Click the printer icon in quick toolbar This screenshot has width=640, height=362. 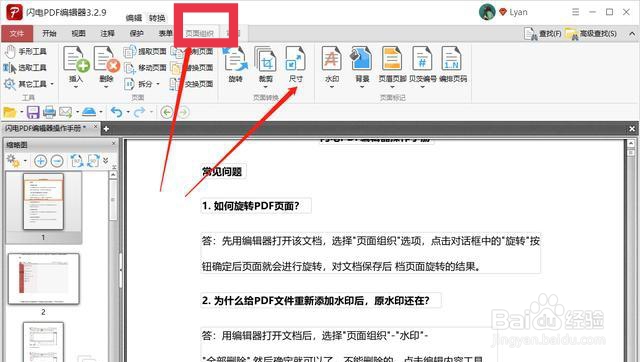[x=49, y=112]
